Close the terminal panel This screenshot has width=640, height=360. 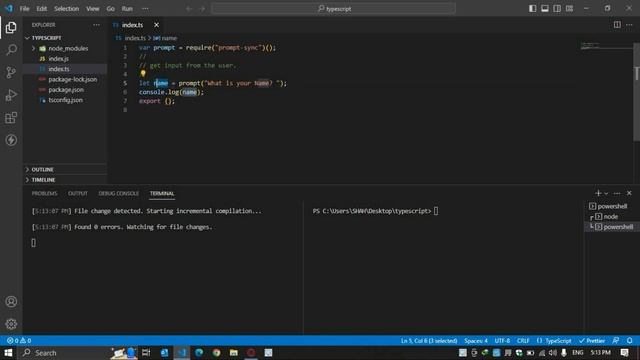[629, 193]
